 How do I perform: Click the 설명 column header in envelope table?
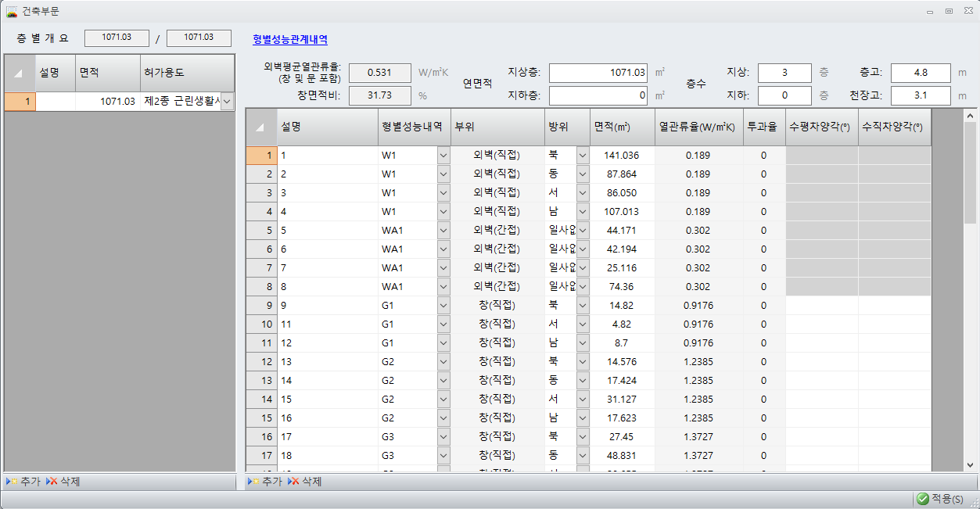point(327,127)
